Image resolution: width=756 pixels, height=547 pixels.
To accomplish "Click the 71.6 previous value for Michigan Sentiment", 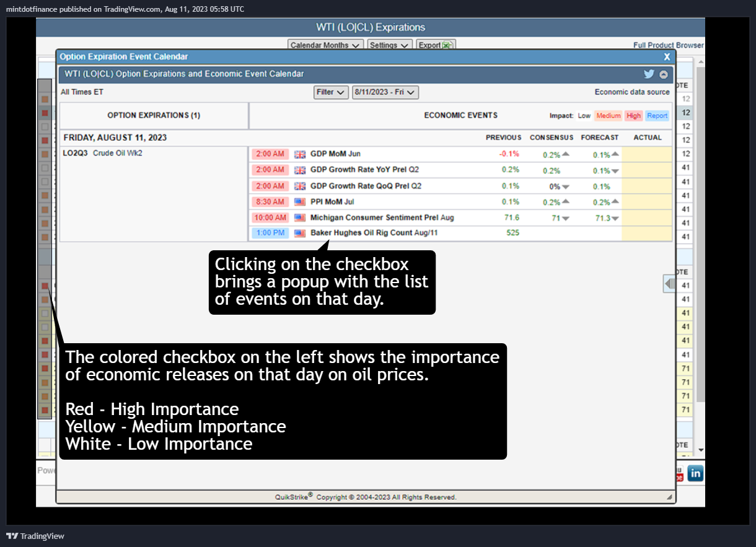I will point(512,218).
